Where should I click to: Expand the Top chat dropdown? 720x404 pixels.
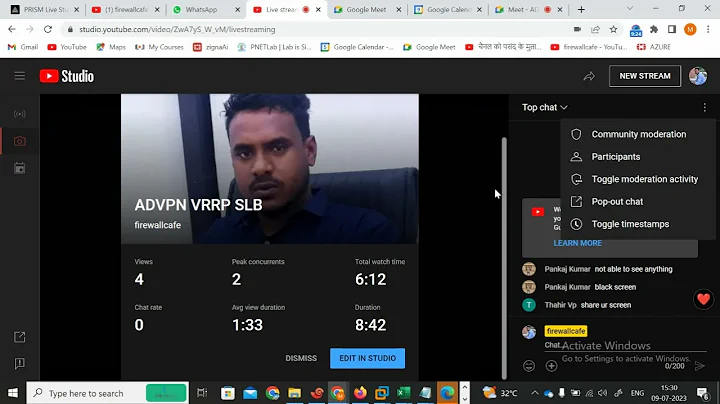point(545,107)
